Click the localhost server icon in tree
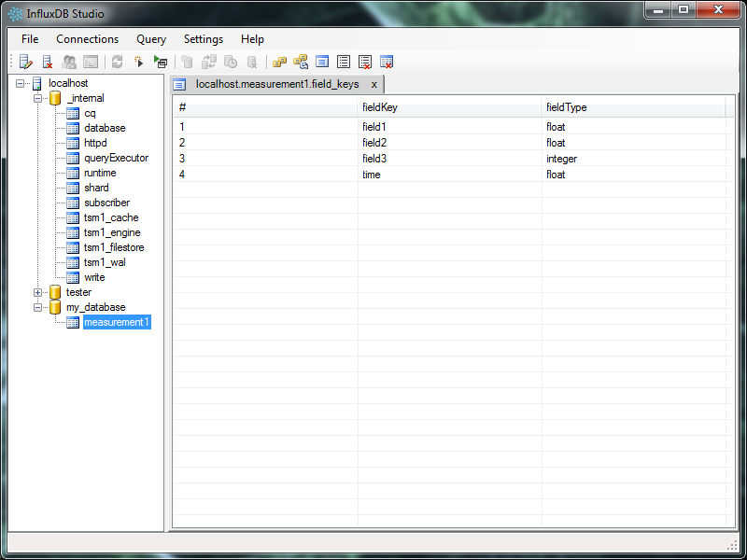Viewport: 747px width, 560px height. [x=36, y=83]
